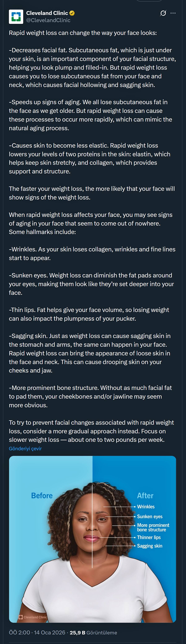Open the @ClevelandClinic handle link
This screenshot has width=186, height=644.
[48, 20]
